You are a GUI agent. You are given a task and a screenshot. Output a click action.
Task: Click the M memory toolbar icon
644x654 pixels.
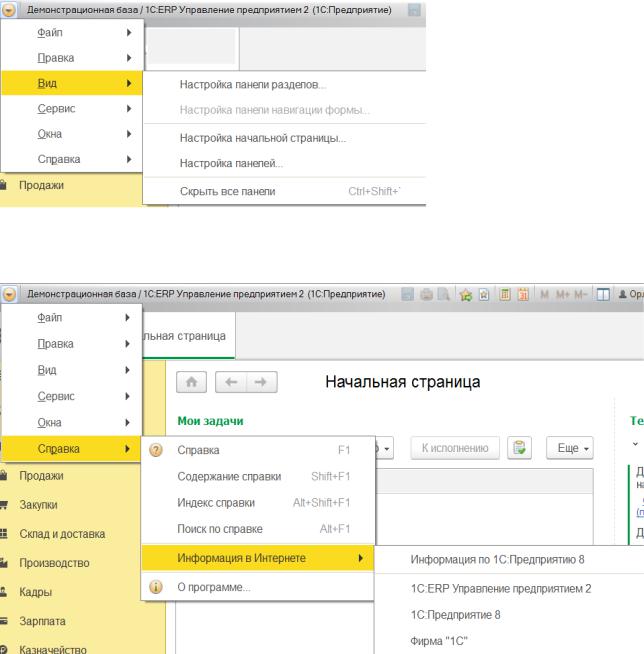(544, 294)
